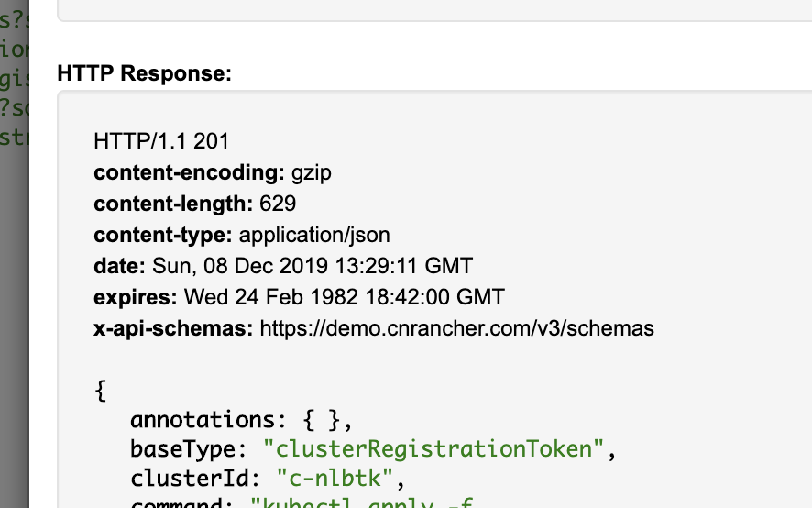Select the gzip encoding value
This screenshot has width=812, height=508.
point(312,173)
